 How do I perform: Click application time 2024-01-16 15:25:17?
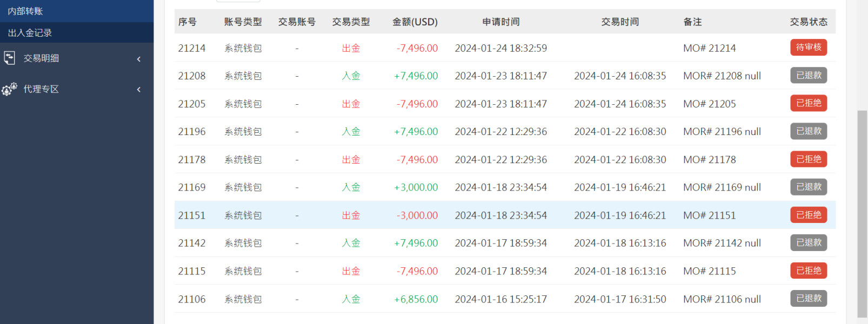[x=501, y=299]
